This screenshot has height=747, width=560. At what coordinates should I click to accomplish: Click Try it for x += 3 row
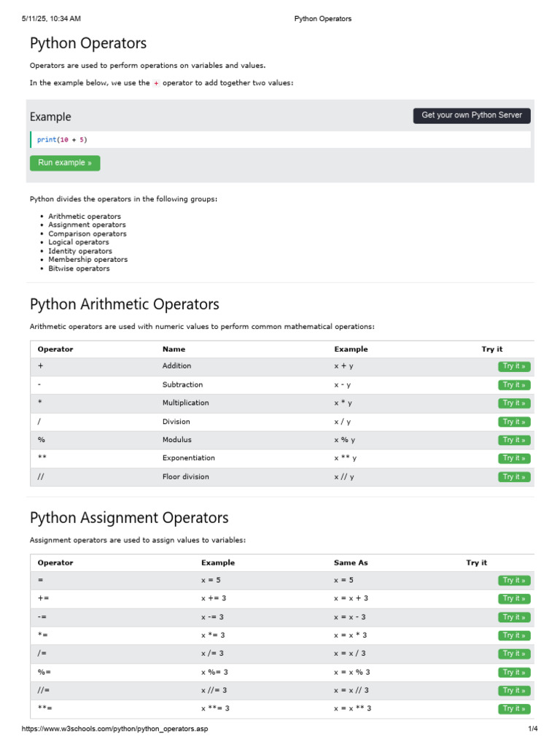tap(514, 599)
